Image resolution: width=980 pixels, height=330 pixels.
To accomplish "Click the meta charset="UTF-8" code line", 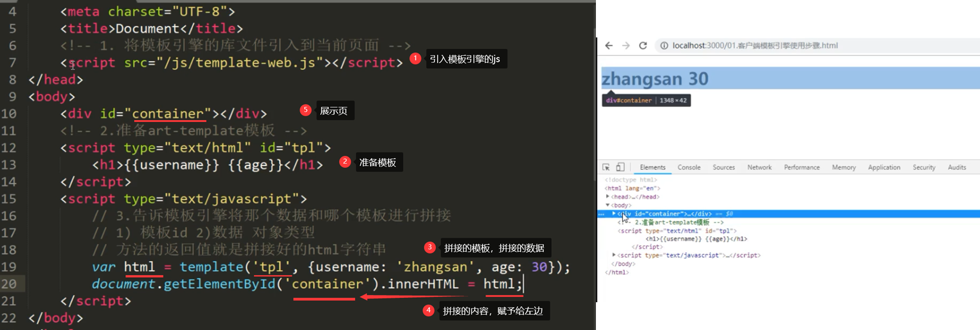I will click(x=147, y=11).
